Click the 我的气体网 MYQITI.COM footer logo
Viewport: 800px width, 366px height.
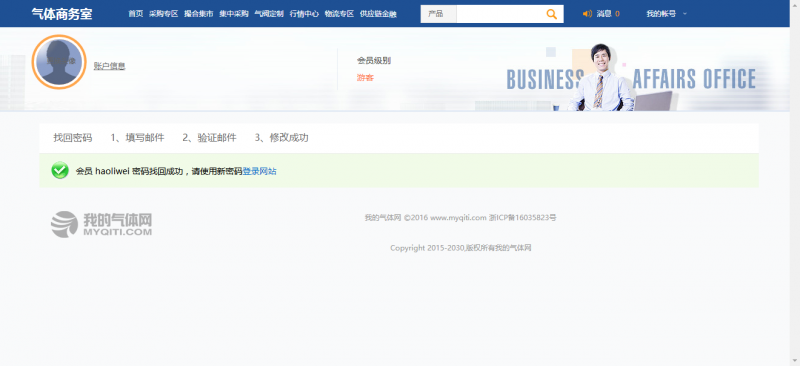[x=101, y=224]
